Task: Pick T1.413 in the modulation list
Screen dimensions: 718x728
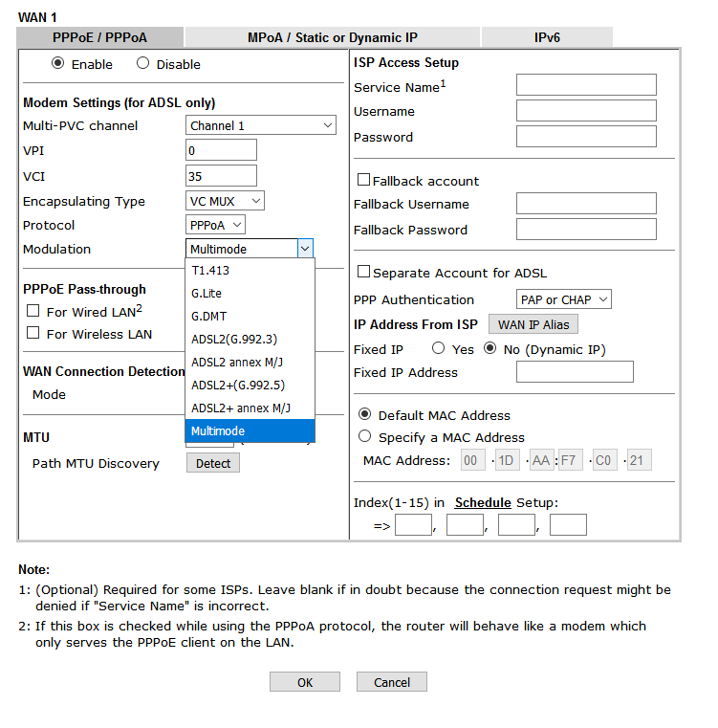Action: 210,270
